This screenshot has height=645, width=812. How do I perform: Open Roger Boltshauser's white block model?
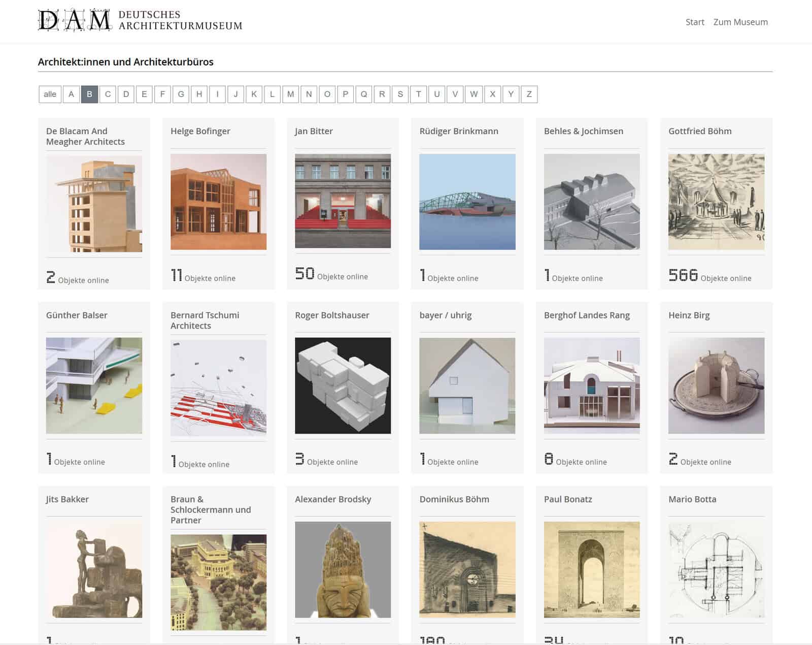pos(343,385)
